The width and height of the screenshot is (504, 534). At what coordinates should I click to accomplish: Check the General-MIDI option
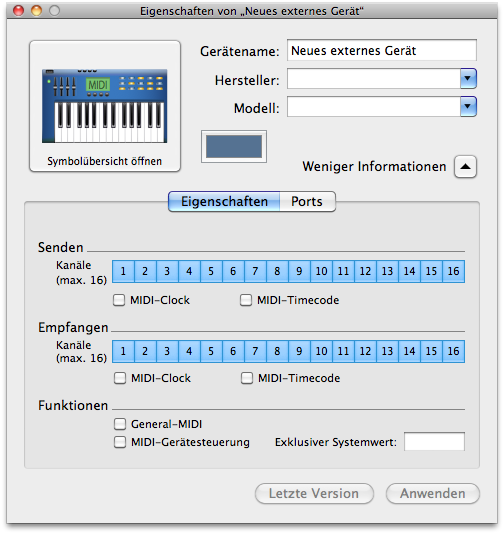120,424
